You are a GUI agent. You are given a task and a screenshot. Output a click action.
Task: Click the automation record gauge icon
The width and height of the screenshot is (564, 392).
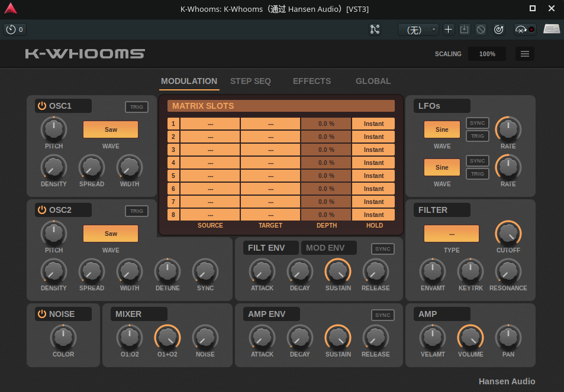point(525,30)
